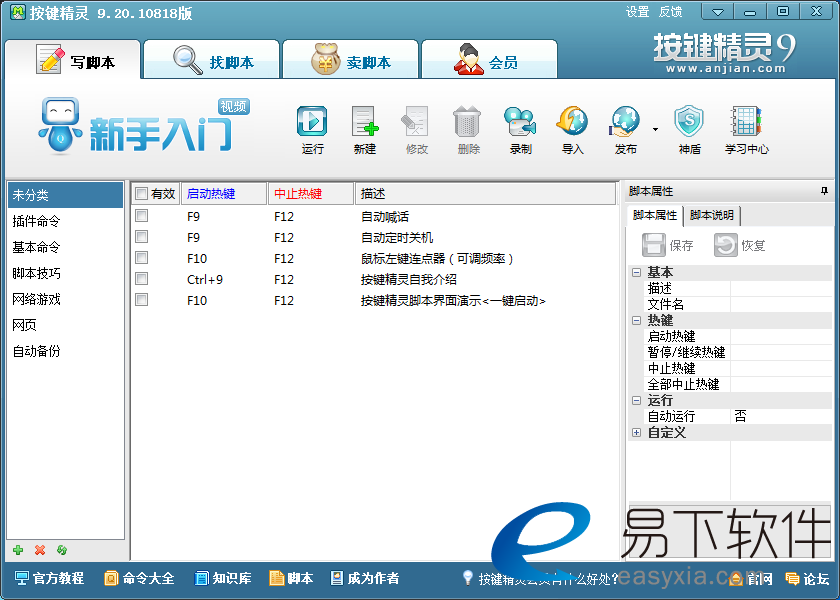Open 知识库 knowledge base
The width and height of the screenshot is (840, 600).
223,579
